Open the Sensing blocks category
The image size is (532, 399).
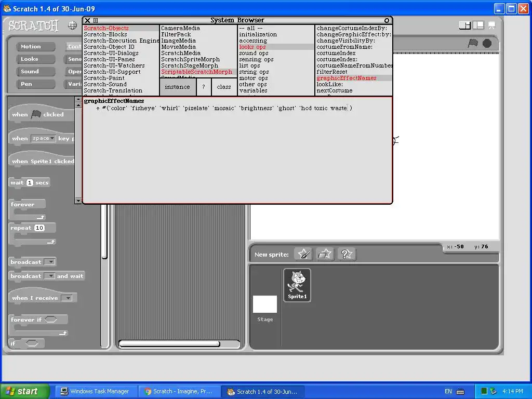pos(74,59)
